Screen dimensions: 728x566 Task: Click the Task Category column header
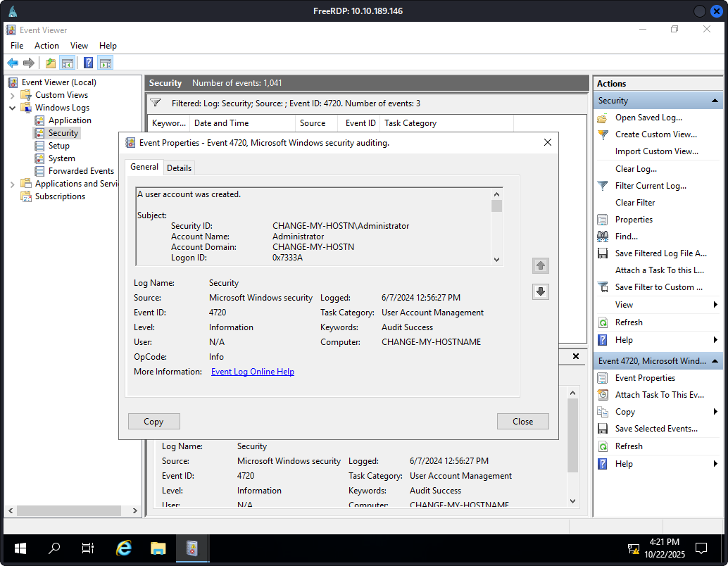click(x=446, y=123)
